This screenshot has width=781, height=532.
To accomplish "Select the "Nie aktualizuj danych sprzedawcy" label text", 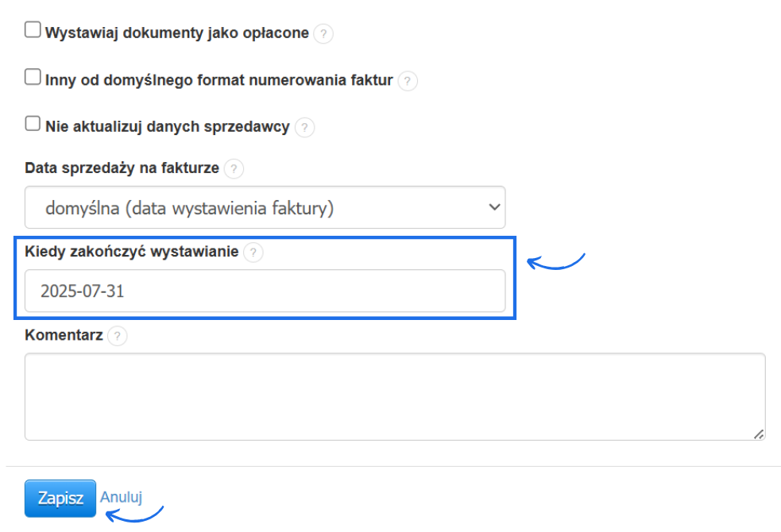I will [x=167, y=127].
